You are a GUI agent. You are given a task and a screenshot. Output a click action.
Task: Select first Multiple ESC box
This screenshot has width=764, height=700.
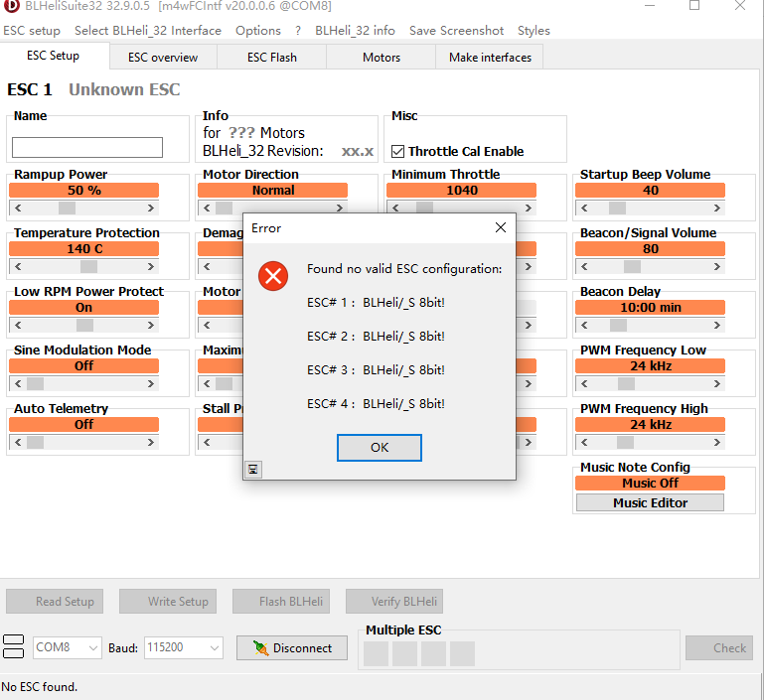[376, 653]
